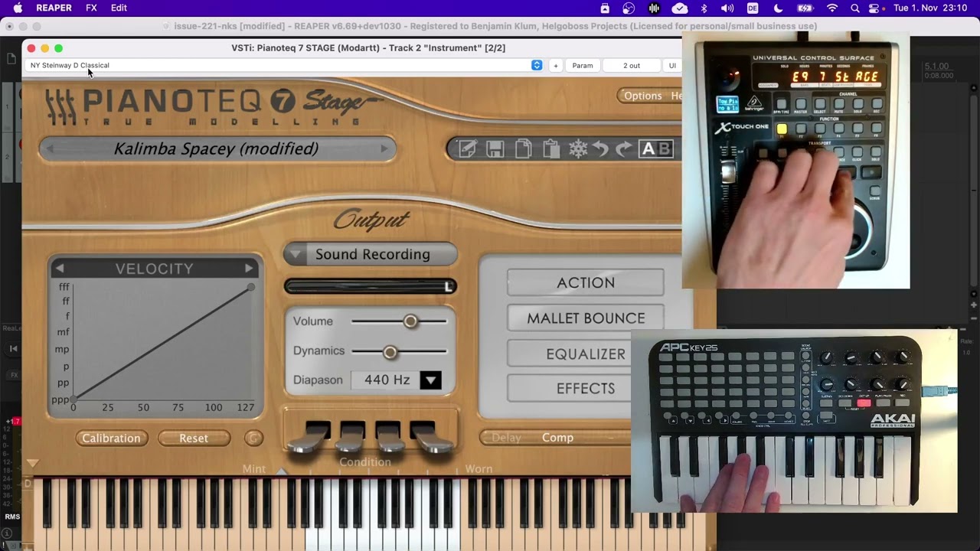Open the 2 out routing button
This screenshot has height=551, width=980.
click(x=632, y=65)
